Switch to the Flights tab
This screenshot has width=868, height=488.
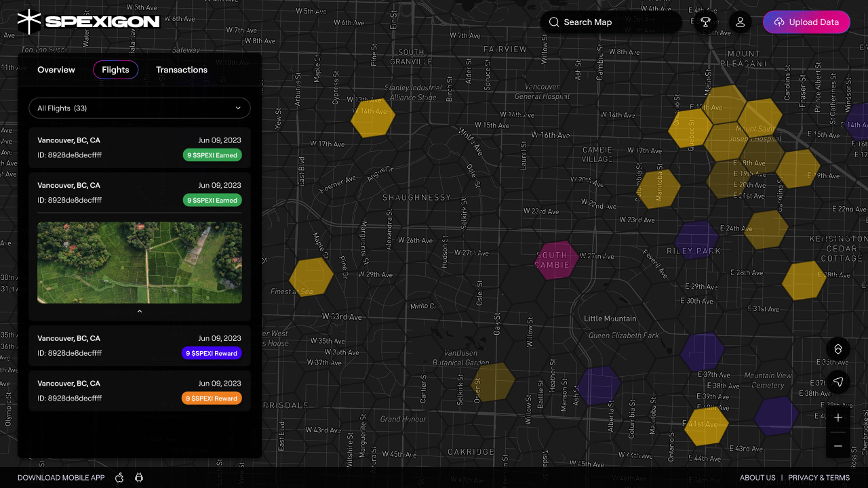point(115,70)
